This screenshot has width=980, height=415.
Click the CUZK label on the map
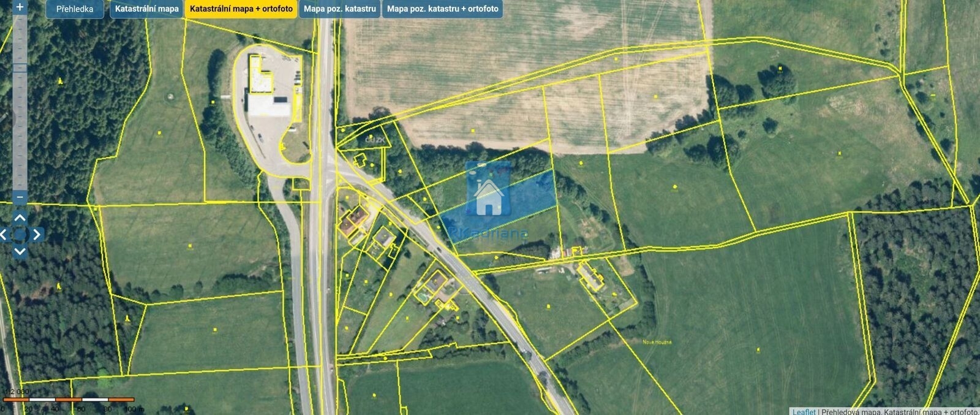[374, 140]
